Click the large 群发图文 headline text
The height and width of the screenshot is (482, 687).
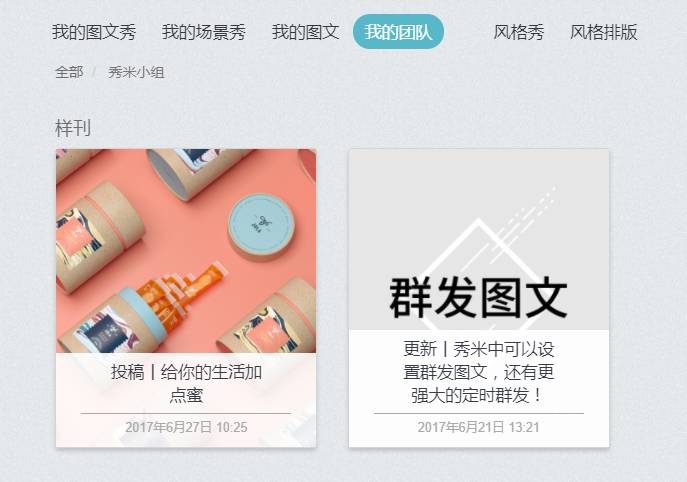[x=478, y=298]
